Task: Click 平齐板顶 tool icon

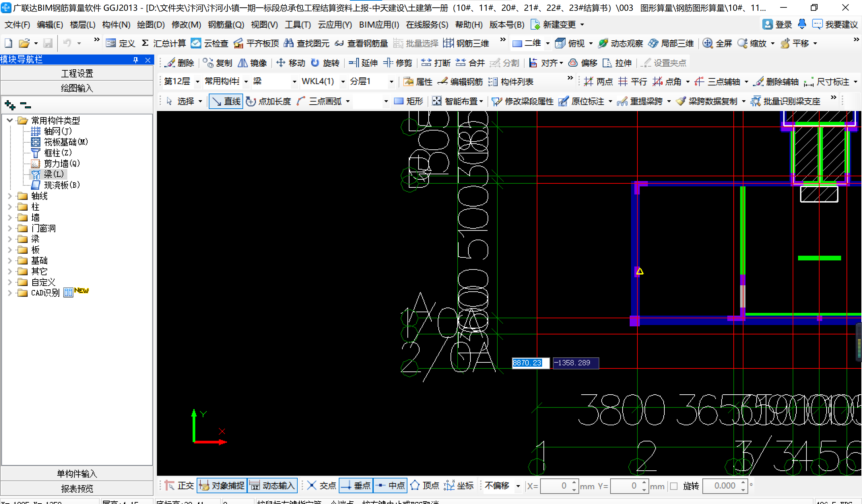Action: coord(238,43)
